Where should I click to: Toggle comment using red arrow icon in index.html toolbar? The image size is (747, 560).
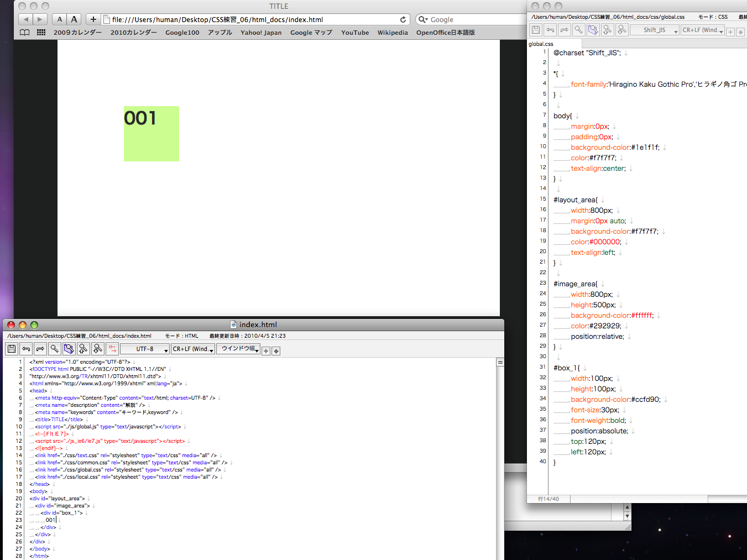[112, 349]
